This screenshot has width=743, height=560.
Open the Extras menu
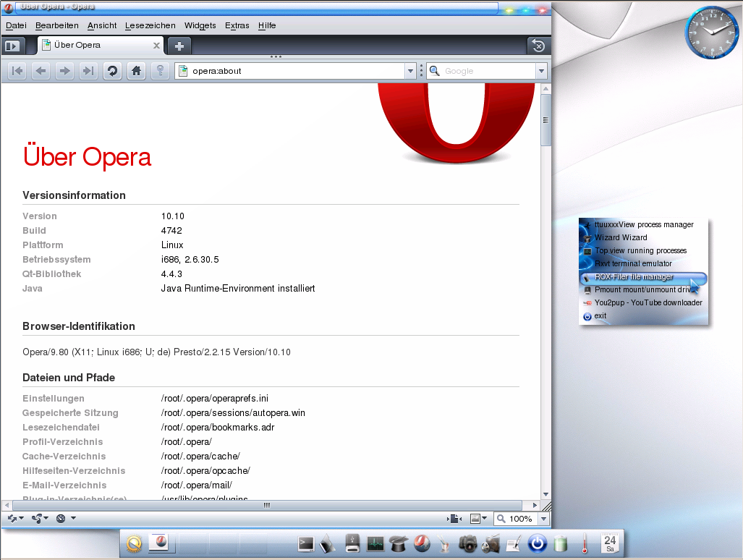pyautogui.click(x=237, y=25)
